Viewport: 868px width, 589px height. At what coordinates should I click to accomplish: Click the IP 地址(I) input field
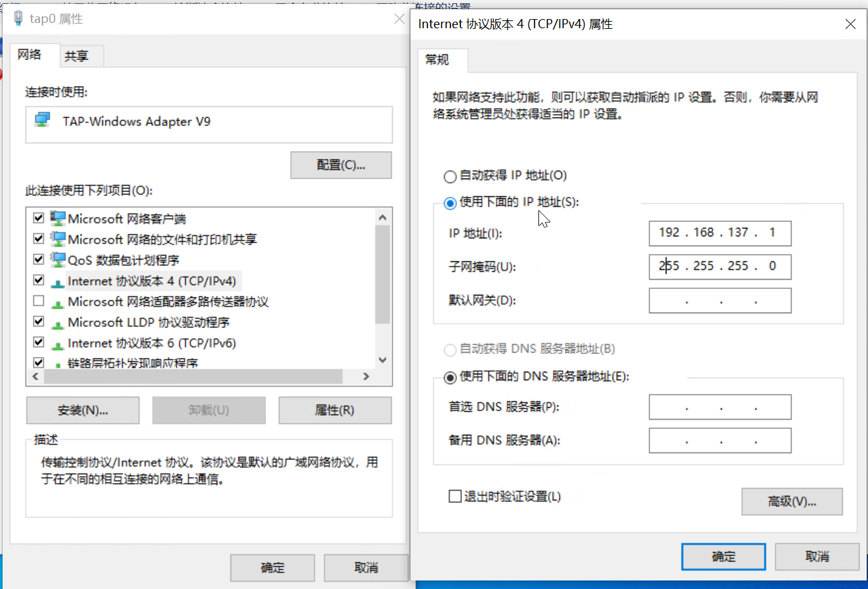[720, 233]
